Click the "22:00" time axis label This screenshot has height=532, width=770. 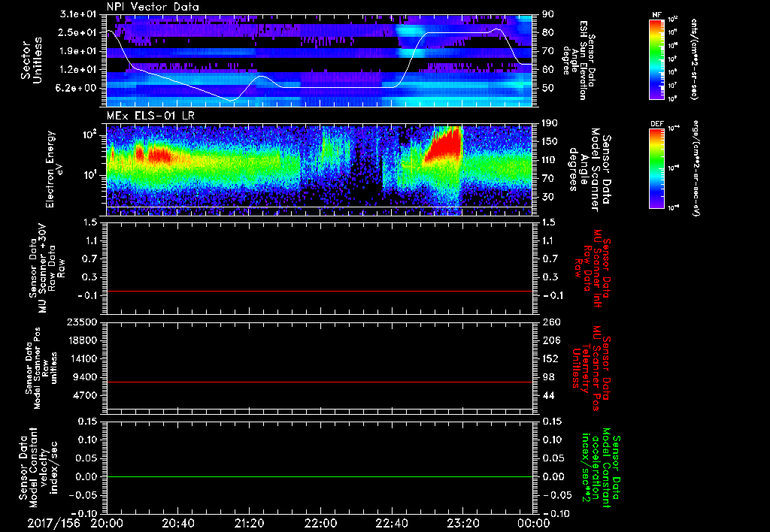pyautogui.click(x=320, y=523)
